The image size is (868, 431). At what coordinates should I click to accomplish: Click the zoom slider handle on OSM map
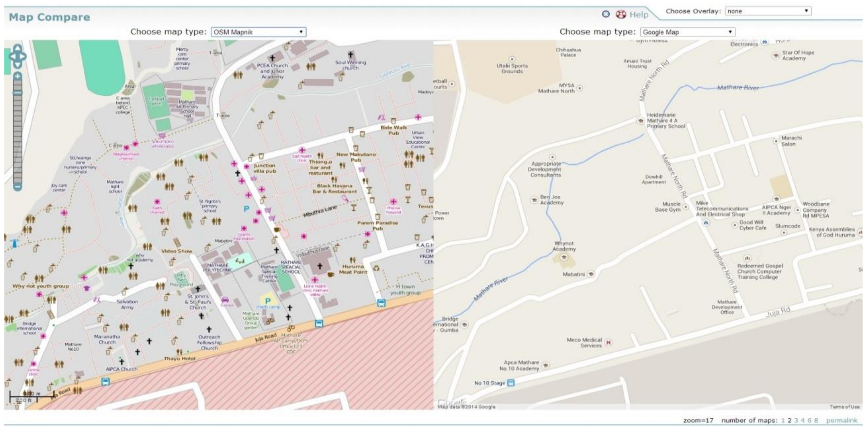[17, 93]
